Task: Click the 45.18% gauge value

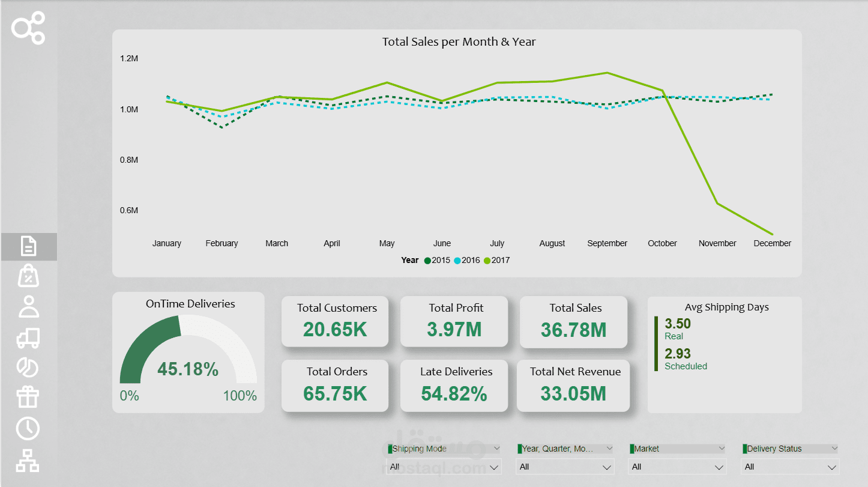Action: [x=188, y=369]
